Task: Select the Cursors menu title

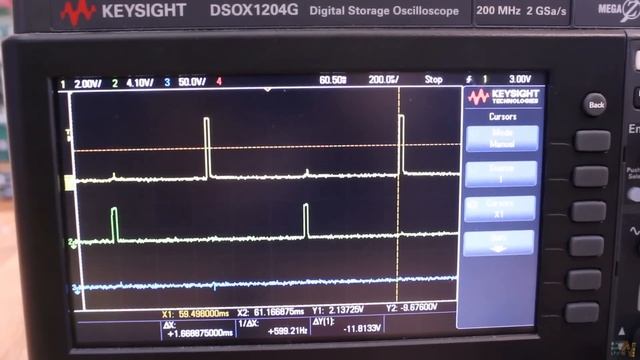Action: (x=502, y=117)
